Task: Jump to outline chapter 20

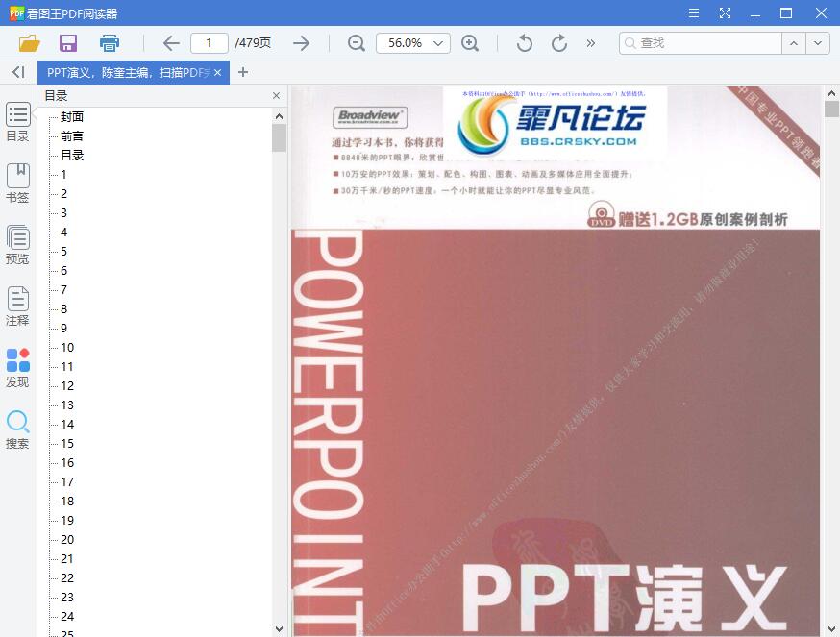Action: point(67,540)
